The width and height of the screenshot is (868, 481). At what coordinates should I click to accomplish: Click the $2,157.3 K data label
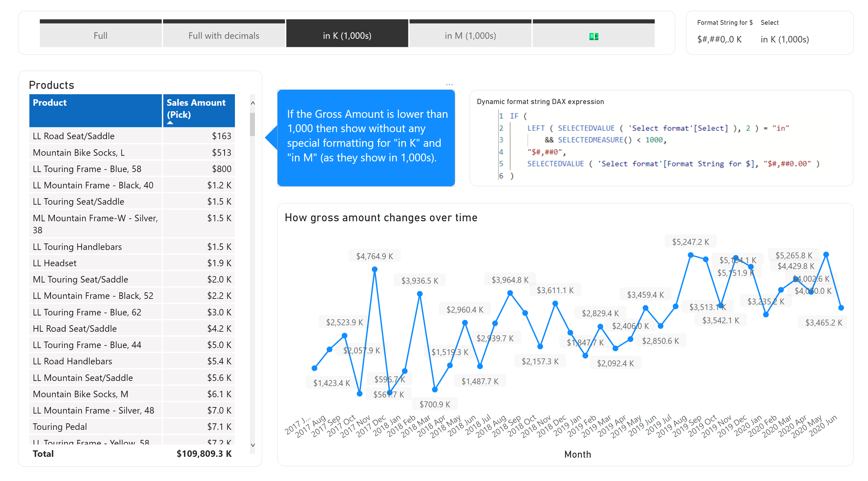(x=540, y=361)
